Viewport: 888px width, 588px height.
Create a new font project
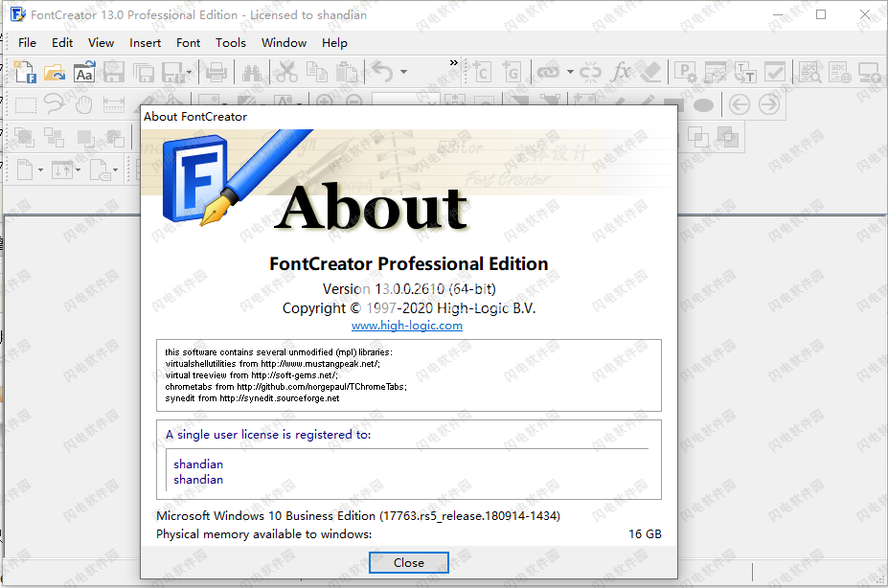click(x=25, y=72)
